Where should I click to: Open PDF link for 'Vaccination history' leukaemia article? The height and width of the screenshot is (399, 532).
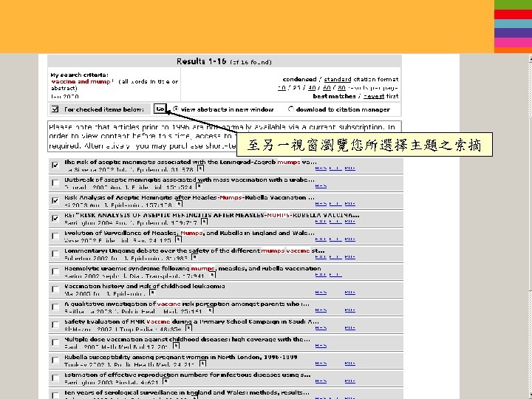pos(349,293)
